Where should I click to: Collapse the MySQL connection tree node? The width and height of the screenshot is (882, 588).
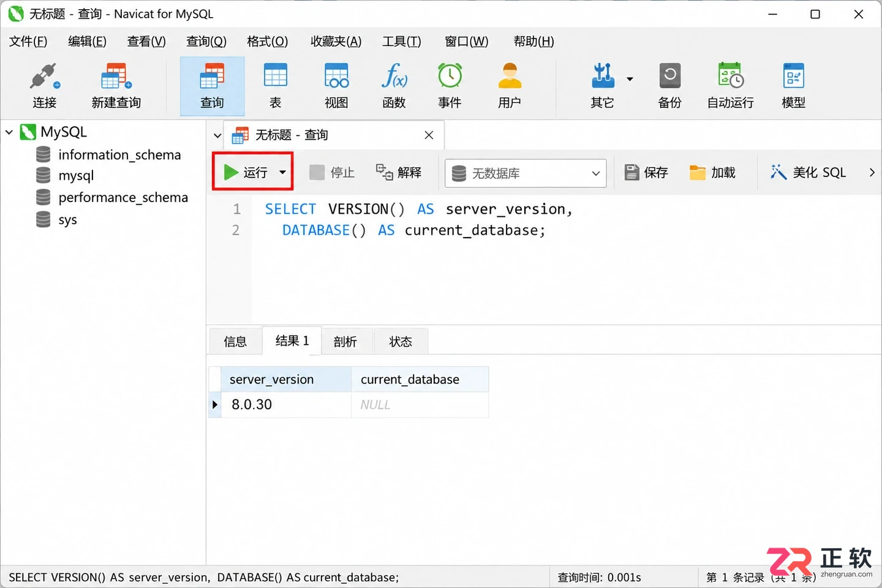click(9, 132)
